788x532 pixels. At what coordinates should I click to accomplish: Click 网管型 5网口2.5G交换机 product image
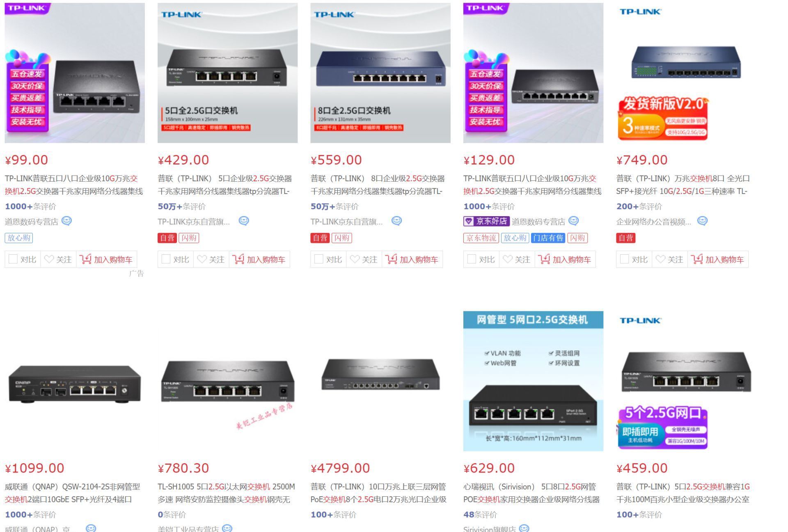coord(533,381)
